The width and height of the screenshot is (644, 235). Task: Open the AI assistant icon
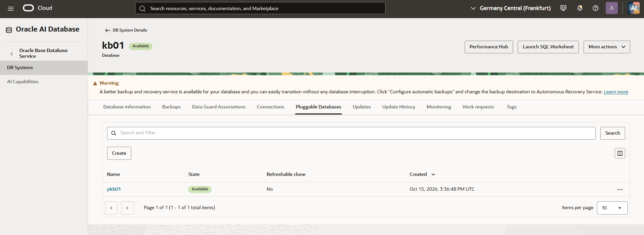[634, 8]
